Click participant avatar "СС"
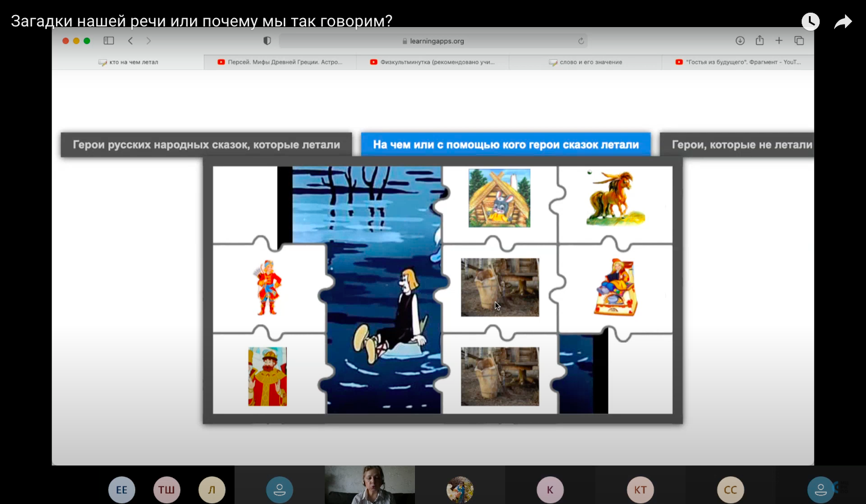 click(730, 490)
